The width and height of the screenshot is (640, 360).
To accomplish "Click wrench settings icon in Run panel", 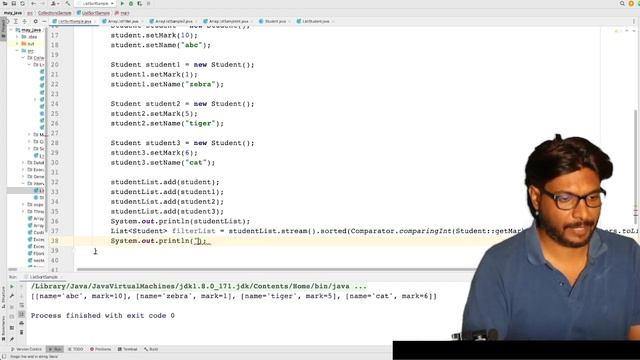I will pyautogui.click(x=12, y=296).
